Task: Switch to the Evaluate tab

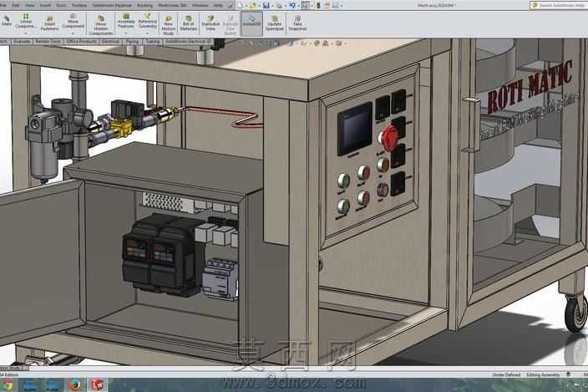Action: pos(21,42)
